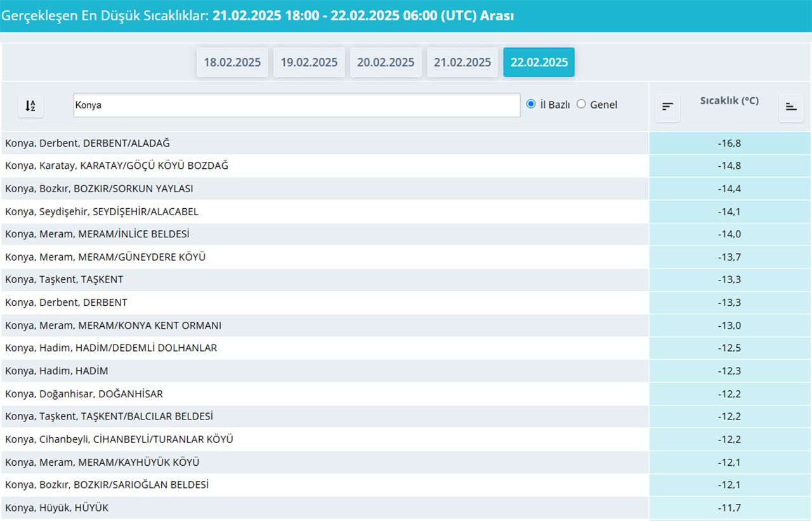The width and height of the screenshot is (812, 521).
Task: Select the Genel radio button
Action: click(x=581, y=104)
